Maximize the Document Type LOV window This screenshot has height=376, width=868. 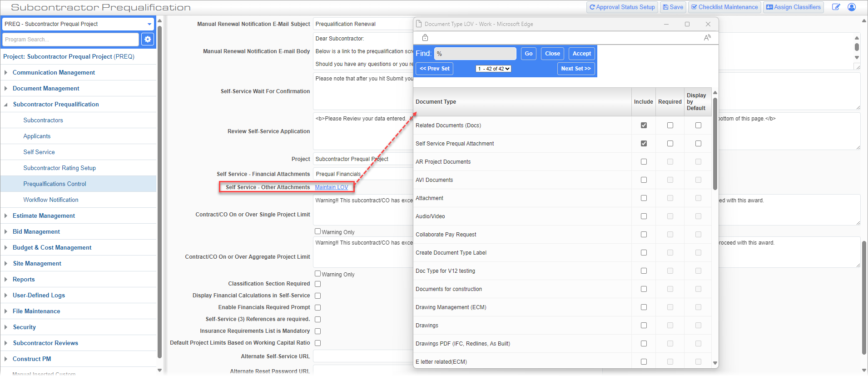tap(687, 24)
